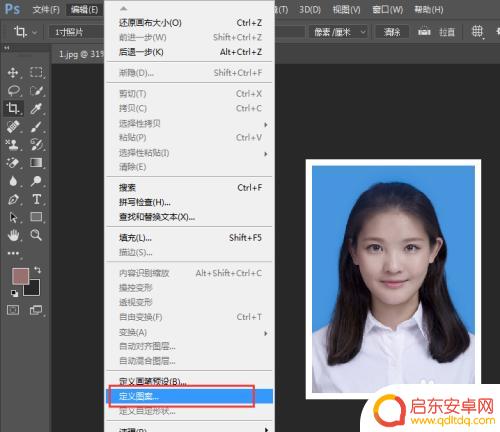The width and height of the screenshot is (500, 432).
Task: Open background color picker swatch
Action: pyautogui.click(x=34, y=291)
